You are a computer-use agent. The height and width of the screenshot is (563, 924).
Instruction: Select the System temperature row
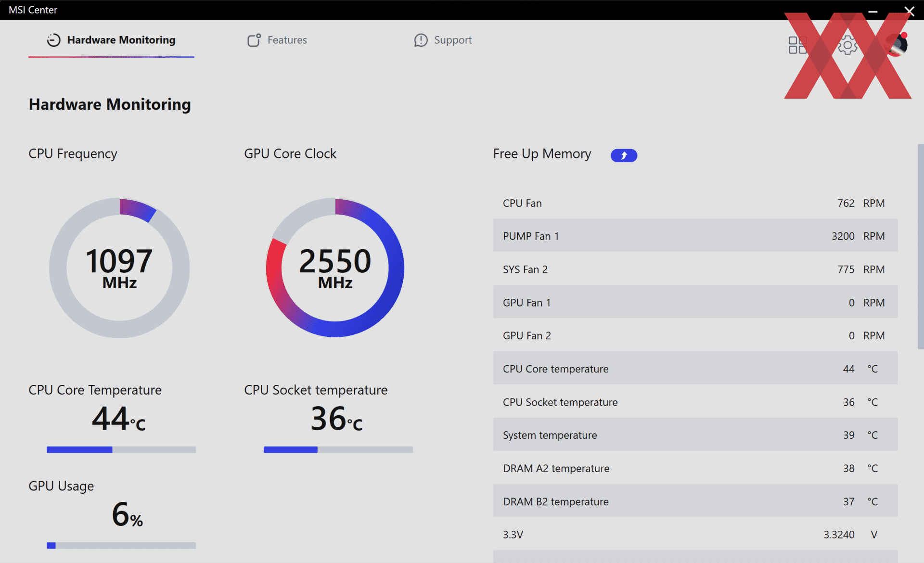(695, 435)
